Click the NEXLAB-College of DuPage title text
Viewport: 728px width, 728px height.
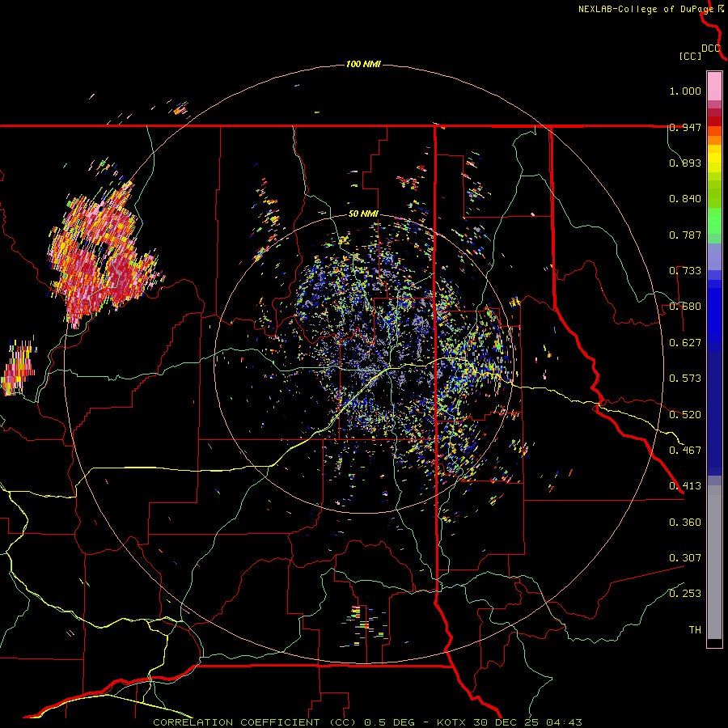point(646,9)
